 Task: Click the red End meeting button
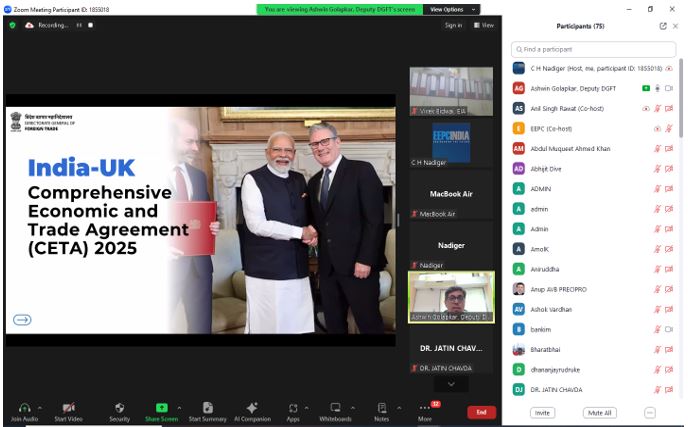(x=481, y=412)
